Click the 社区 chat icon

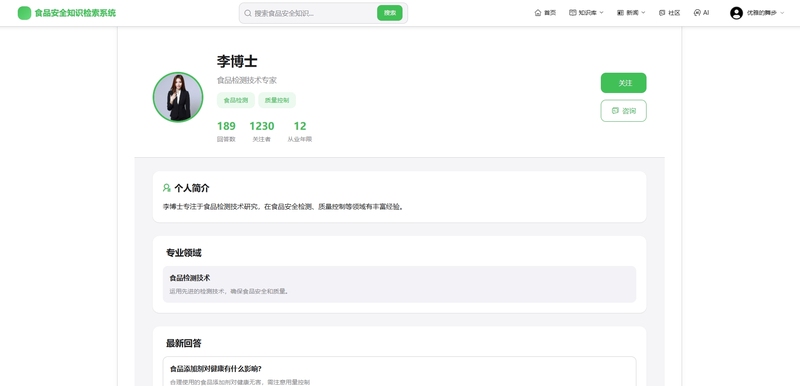(x=662, y=13)
